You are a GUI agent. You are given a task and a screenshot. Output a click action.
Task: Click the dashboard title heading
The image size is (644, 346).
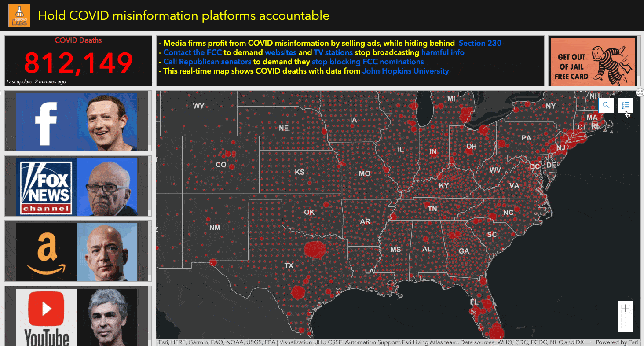point(184,15)
